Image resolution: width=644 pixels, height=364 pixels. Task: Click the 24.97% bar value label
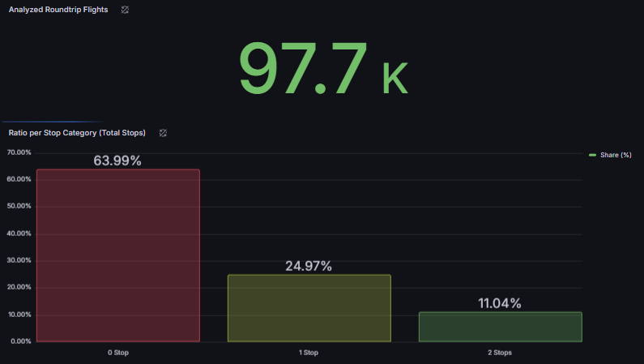(x=309, y=266)
